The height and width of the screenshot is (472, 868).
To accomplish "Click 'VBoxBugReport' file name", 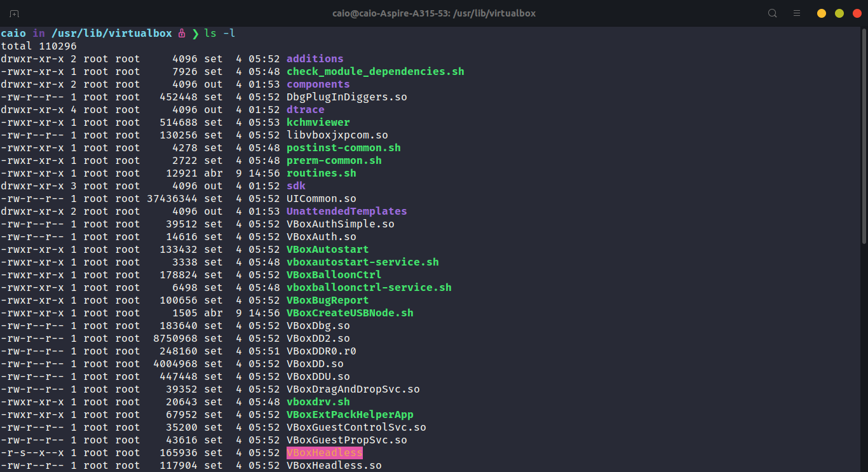I will [x=328, y=300].
